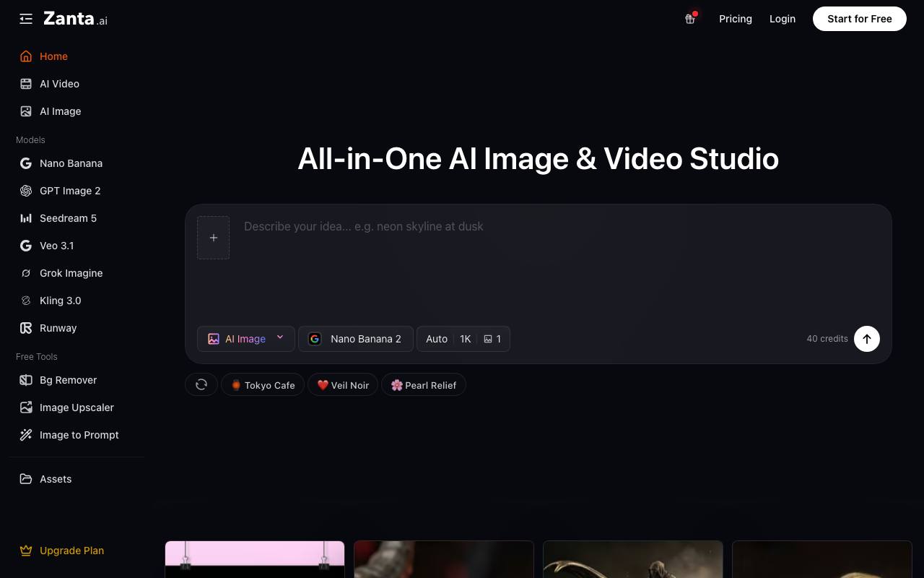
Task: Select the Nano Banana model page
Action: pyautogui.click(x=77, y=163)
